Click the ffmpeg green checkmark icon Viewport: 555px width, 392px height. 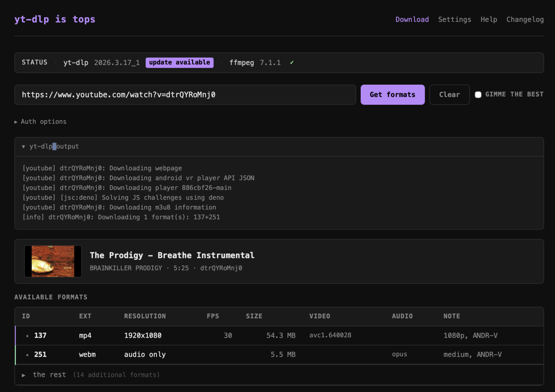coord(292,62)
